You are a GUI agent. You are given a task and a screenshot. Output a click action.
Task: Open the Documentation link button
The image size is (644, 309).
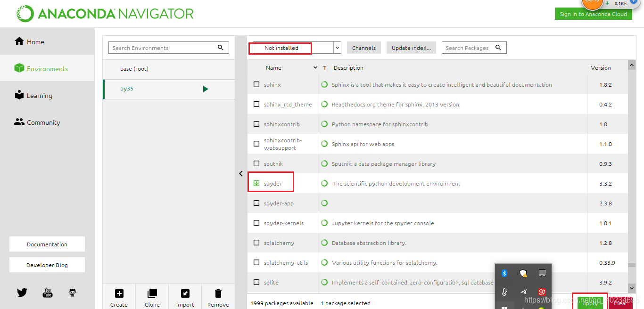(47, 244)
